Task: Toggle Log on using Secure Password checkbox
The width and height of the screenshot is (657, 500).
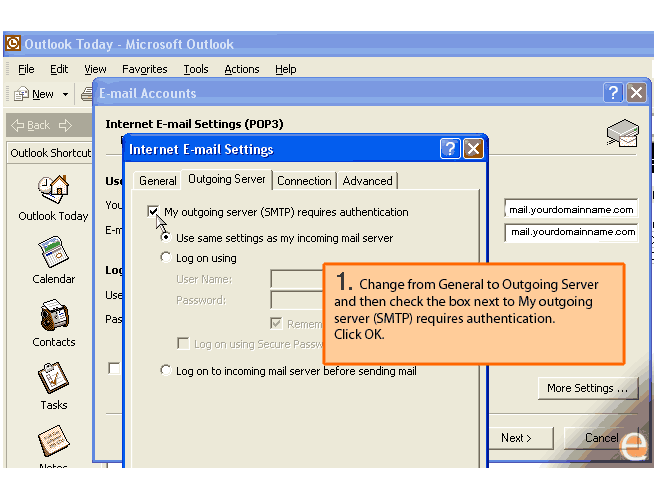Action: coord(183,343)
